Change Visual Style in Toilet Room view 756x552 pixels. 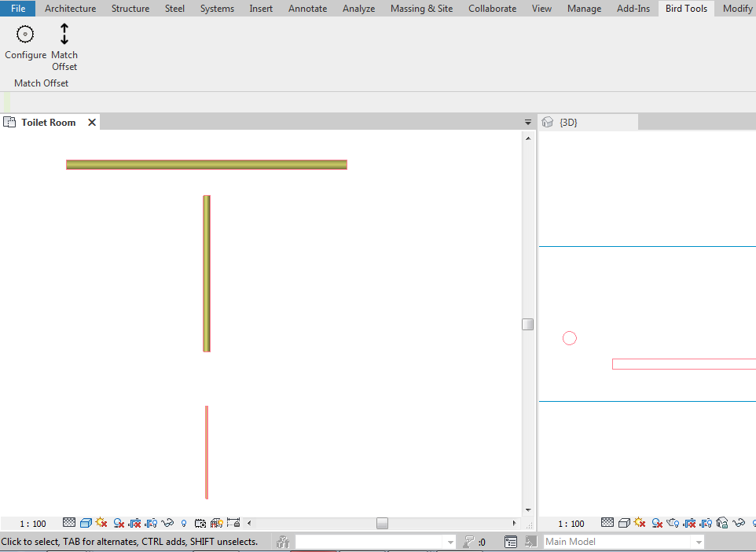(86, 523)
